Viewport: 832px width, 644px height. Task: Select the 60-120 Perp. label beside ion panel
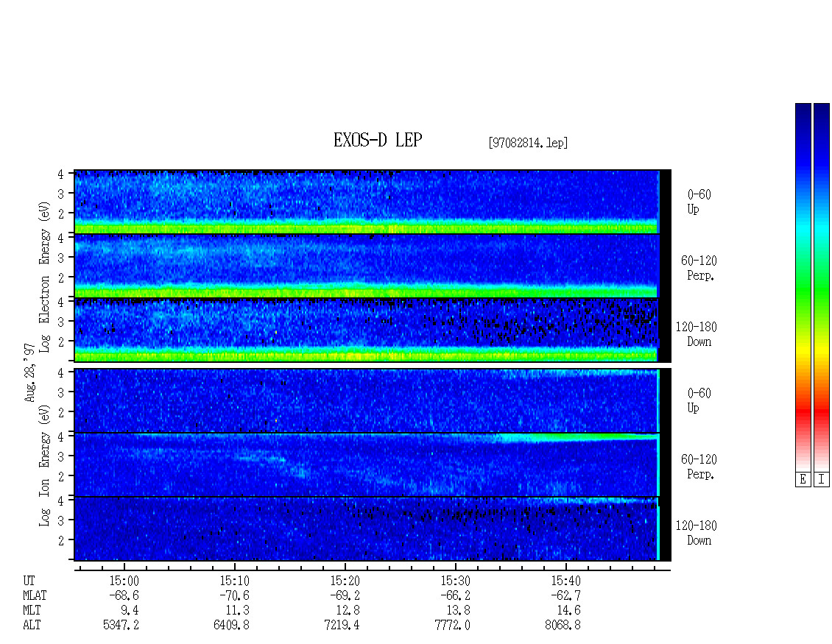tap(699, 467)
